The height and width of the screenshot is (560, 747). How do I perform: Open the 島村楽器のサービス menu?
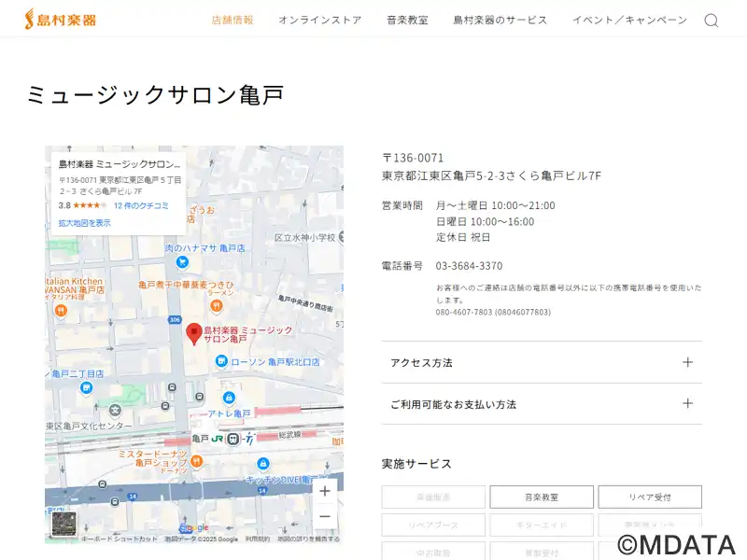point(500,20)
